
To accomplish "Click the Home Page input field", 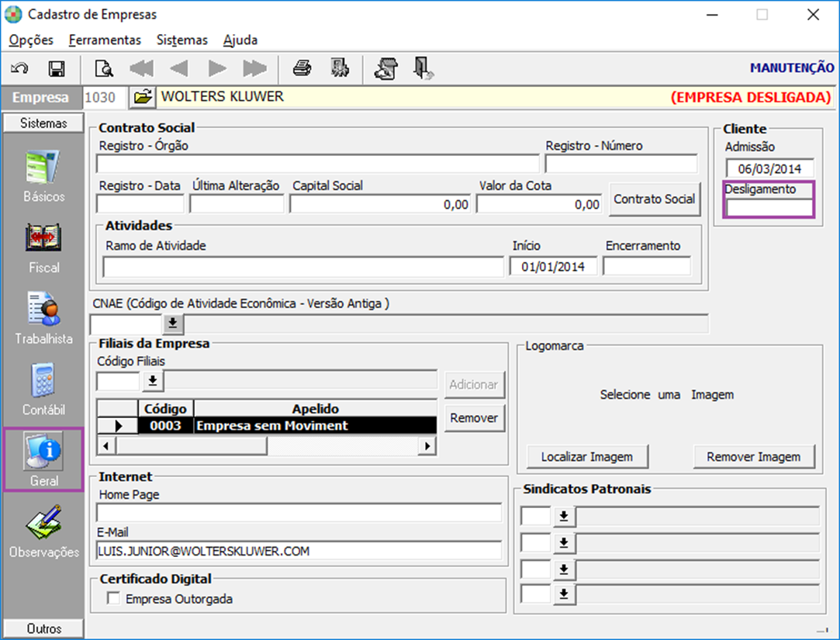I will 299,513.
